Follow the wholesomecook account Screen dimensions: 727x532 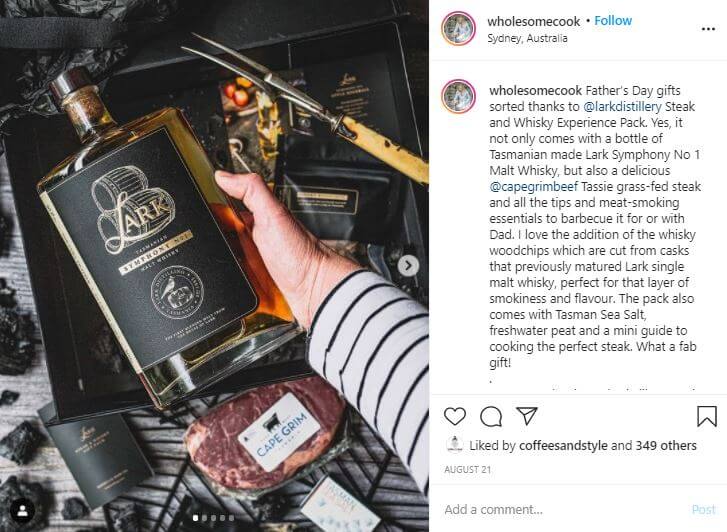613,21
